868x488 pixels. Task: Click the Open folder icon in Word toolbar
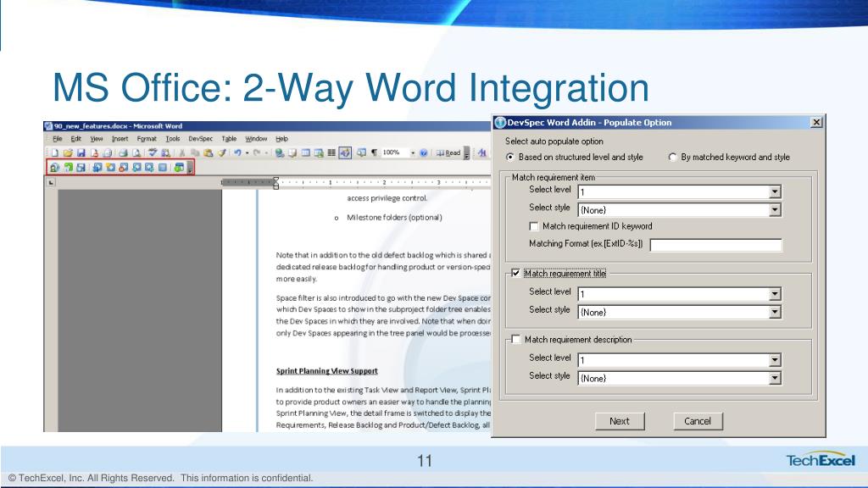pyautogui.click(x=68, y=152)
